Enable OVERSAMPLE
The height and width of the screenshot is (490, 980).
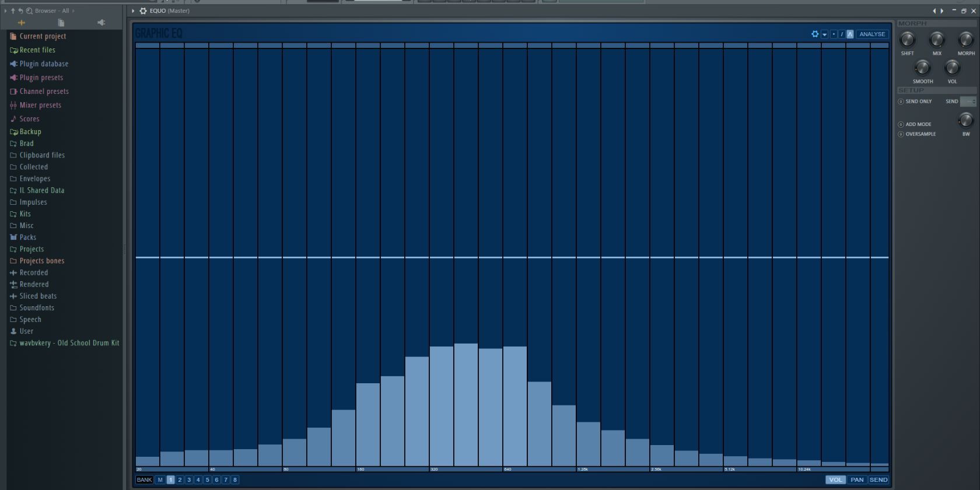[917, 134]
